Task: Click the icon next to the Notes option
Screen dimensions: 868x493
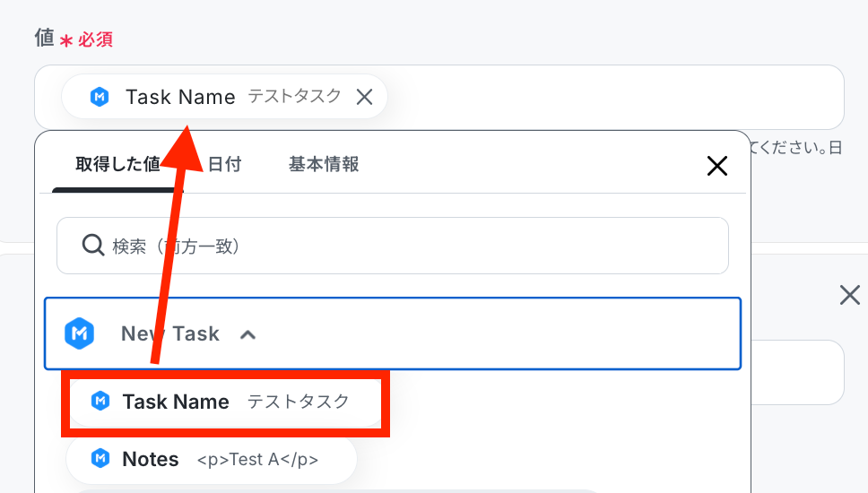Action: pos(100,459)
